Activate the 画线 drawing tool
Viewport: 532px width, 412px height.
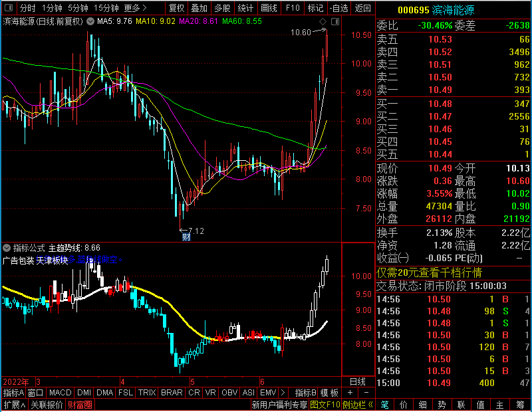pos(269,8)
